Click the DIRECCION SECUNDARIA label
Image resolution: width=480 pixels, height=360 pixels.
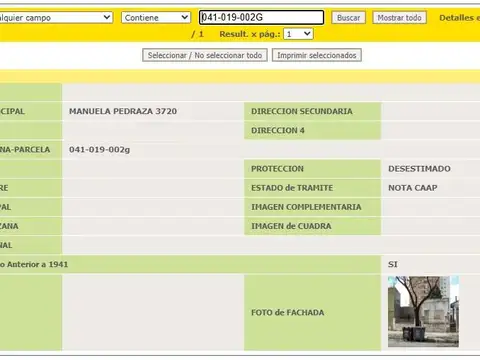click(302, 111)
